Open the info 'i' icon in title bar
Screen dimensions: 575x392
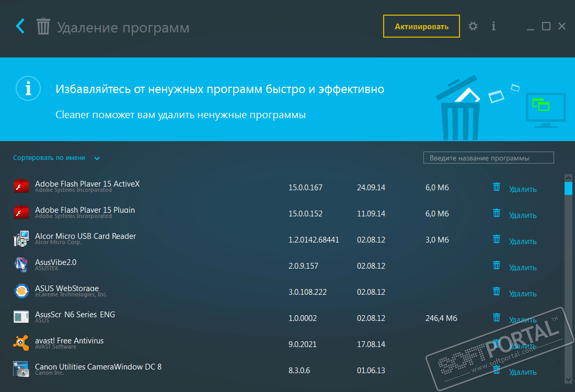coord(493,26)
